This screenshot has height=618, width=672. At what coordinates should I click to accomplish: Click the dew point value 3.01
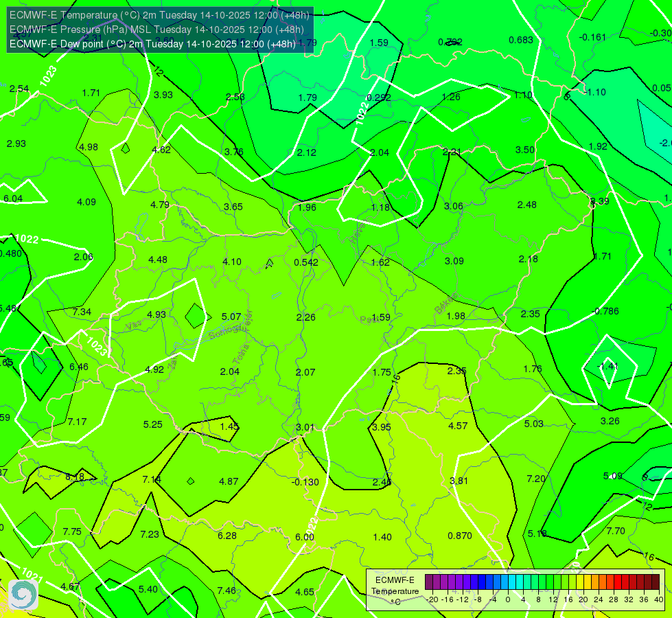(x=305, y=427)
